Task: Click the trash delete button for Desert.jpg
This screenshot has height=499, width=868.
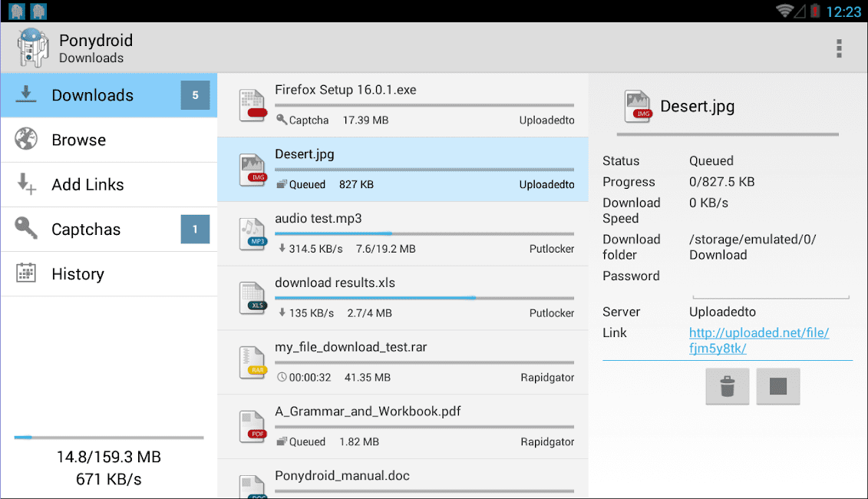Action: click(x=728, y=386)
